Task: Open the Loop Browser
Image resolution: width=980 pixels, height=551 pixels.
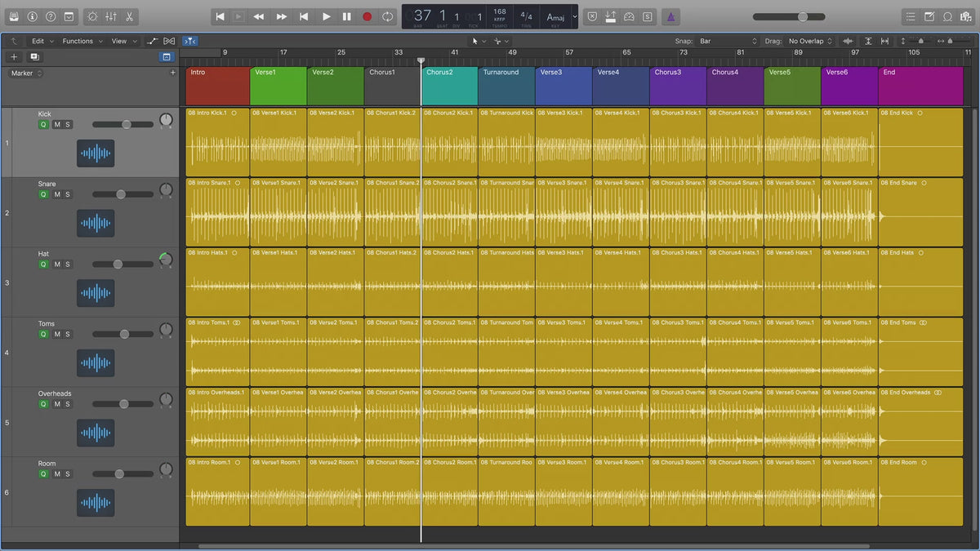Action: 947,16
